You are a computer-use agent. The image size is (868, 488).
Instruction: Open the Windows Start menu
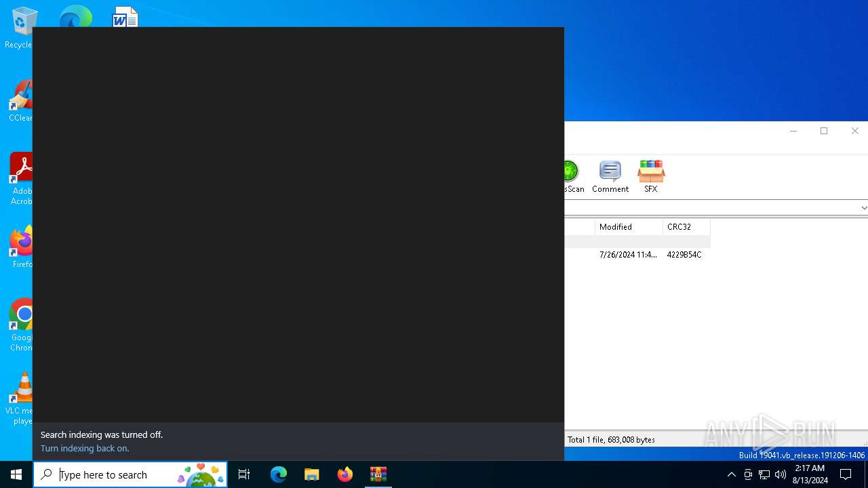[x=16, y=474]
